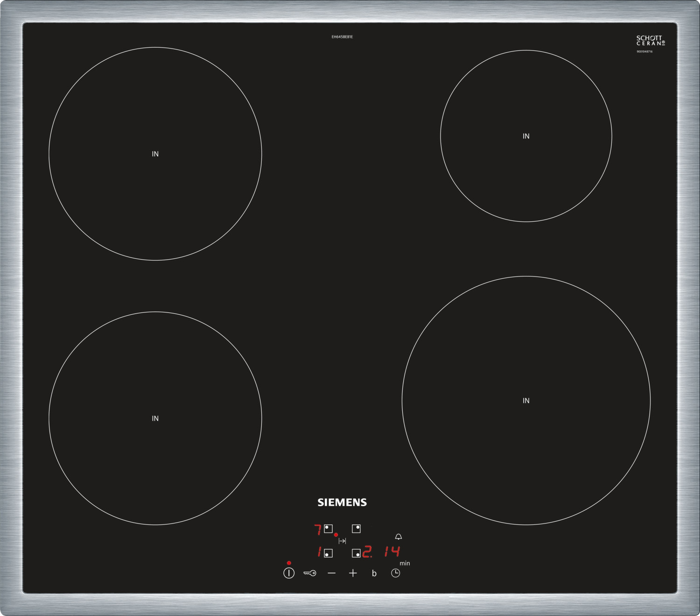Touch the bottom-right large induction zone
The image size is (700, 616).
point(526,401)
